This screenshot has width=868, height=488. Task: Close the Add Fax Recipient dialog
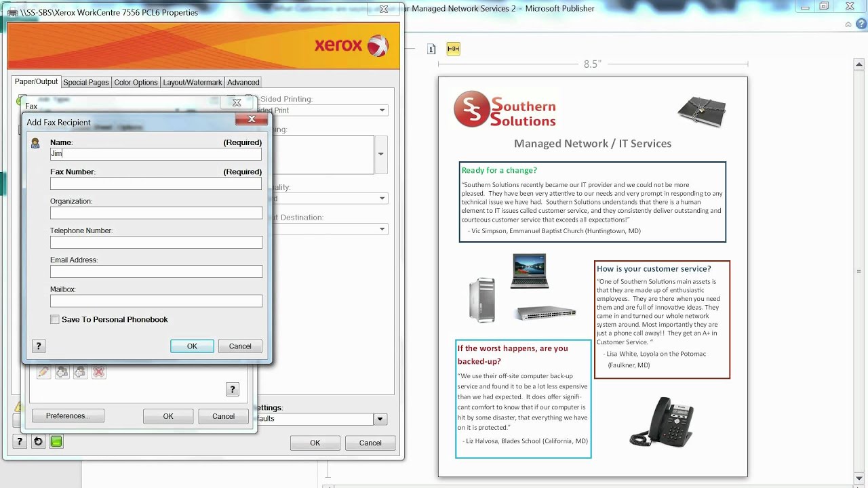(251, 119)
